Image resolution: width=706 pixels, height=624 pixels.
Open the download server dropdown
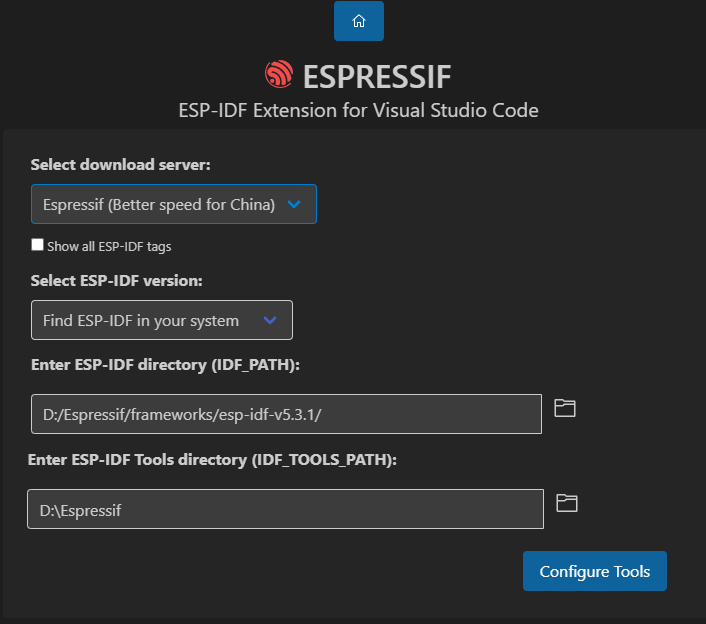click(x=160, y=204)
